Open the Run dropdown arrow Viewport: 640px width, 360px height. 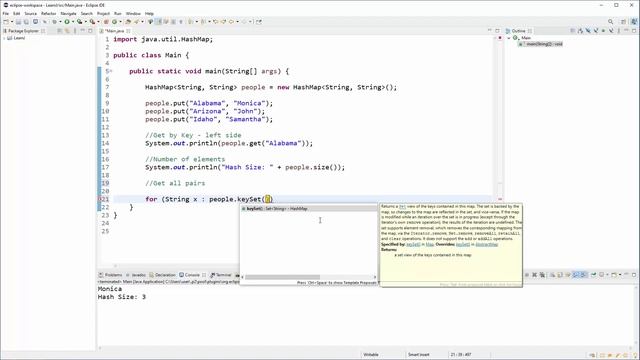pos(72,22)
